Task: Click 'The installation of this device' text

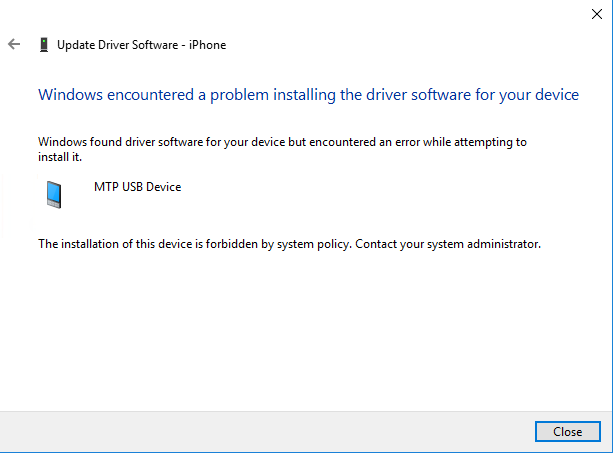Action: pos(115,244)
